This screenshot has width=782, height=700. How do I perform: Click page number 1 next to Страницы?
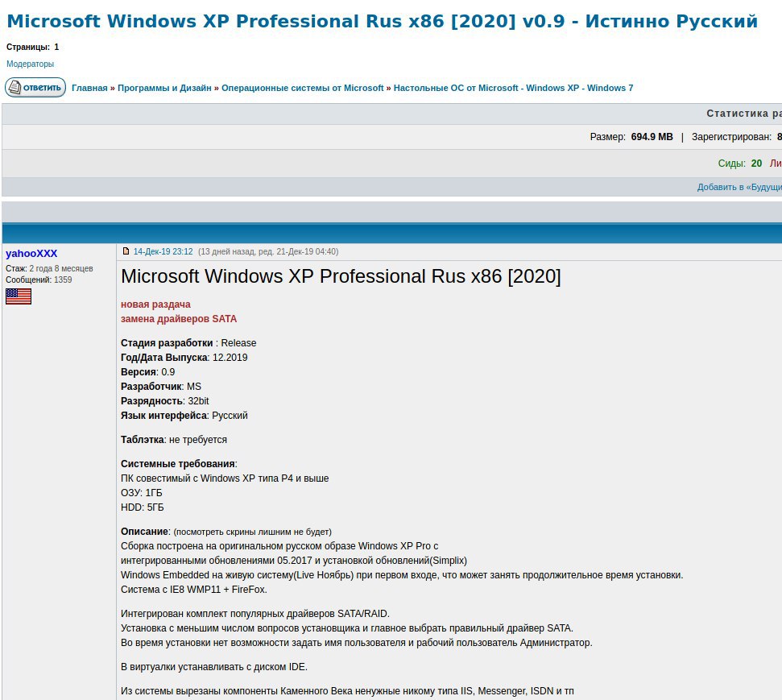point(56,47)
